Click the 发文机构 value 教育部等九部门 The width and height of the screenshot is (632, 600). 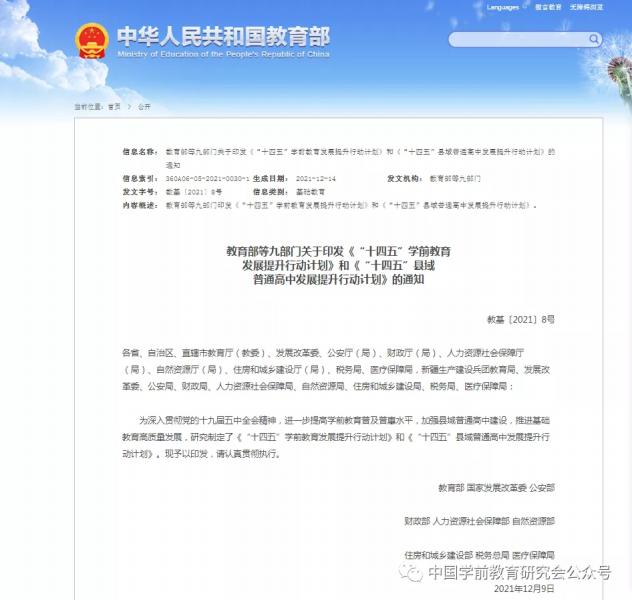pos(455,179)
